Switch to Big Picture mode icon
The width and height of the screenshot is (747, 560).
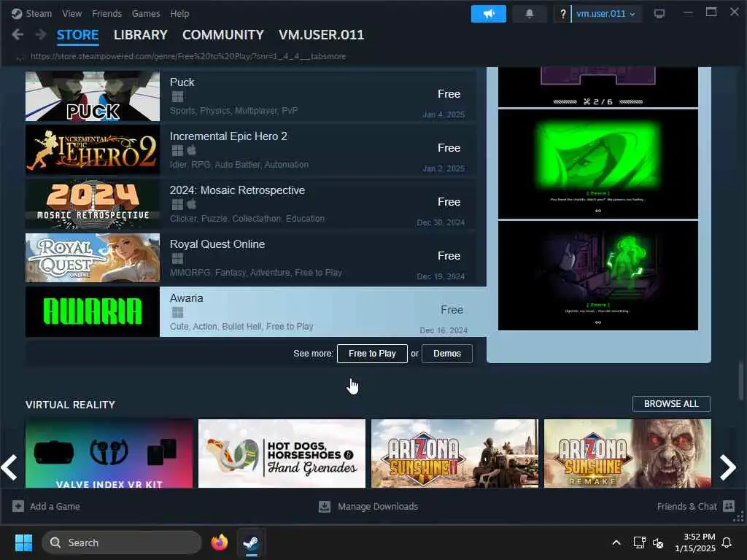(659, 14)
